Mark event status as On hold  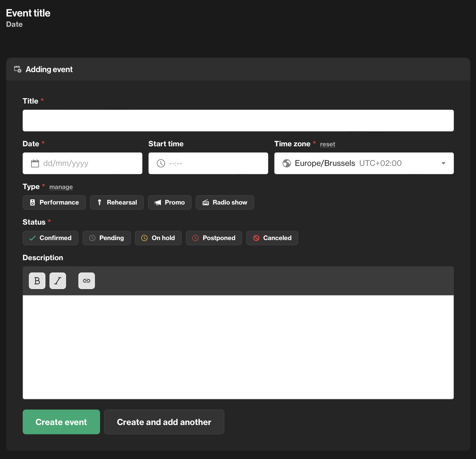[x=158, y=238]
